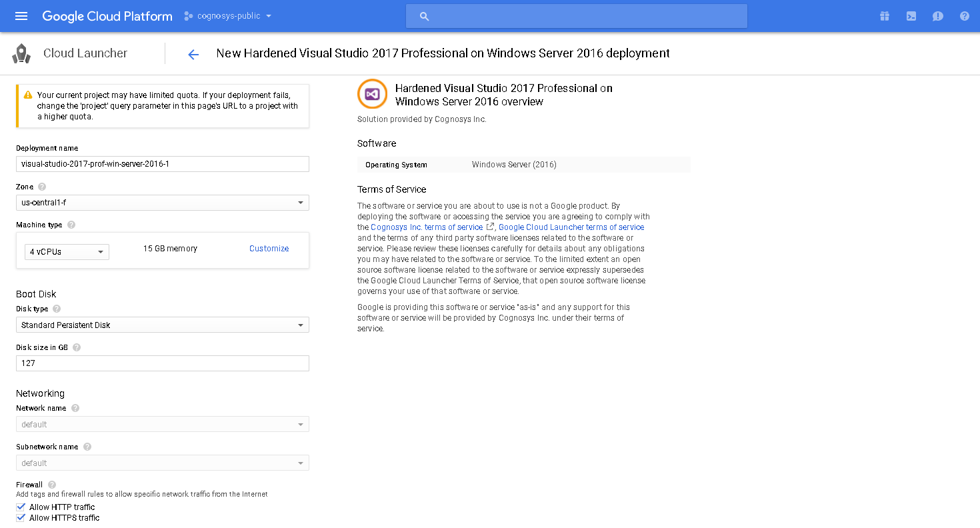Open Cognosys Inc. terms of service link
This screenshot has width=980, height=528.
tap(427, 227)
